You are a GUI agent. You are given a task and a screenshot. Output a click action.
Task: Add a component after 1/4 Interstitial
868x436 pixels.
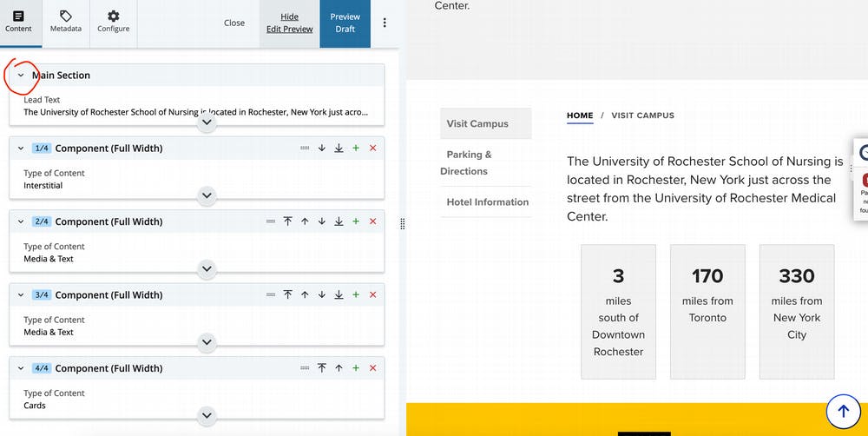[356, 148]
